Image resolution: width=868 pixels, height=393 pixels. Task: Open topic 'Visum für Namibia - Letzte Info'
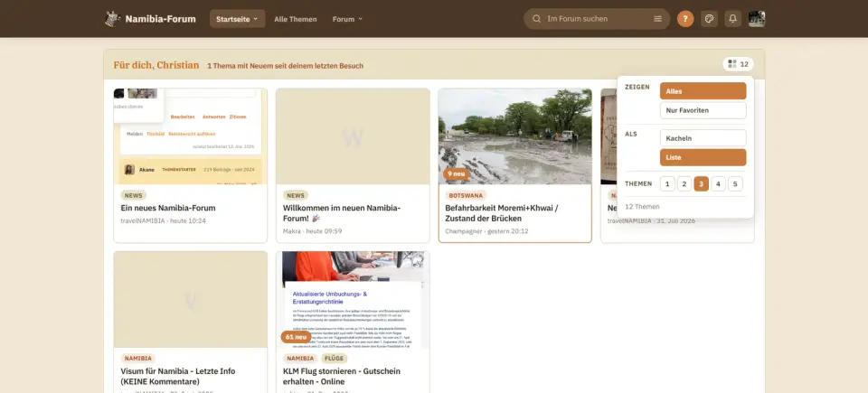tap(178, 377)
